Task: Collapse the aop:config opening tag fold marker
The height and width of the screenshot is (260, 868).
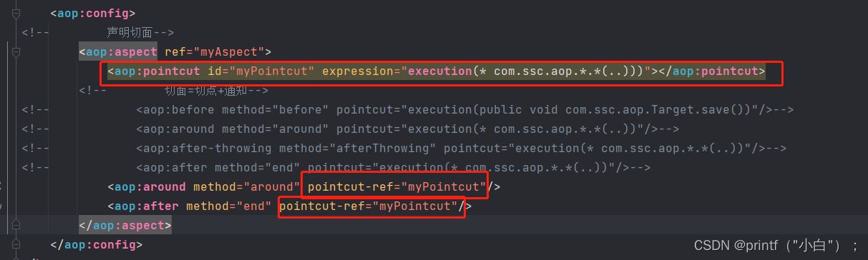Action: (x=16, y=13)
